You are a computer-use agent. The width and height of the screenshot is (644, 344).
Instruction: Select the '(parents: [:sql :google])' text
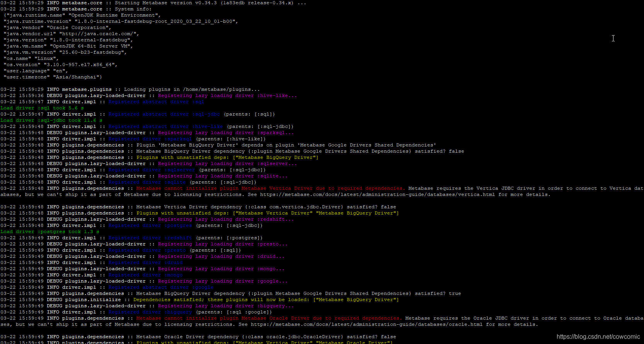click(234, 312)
